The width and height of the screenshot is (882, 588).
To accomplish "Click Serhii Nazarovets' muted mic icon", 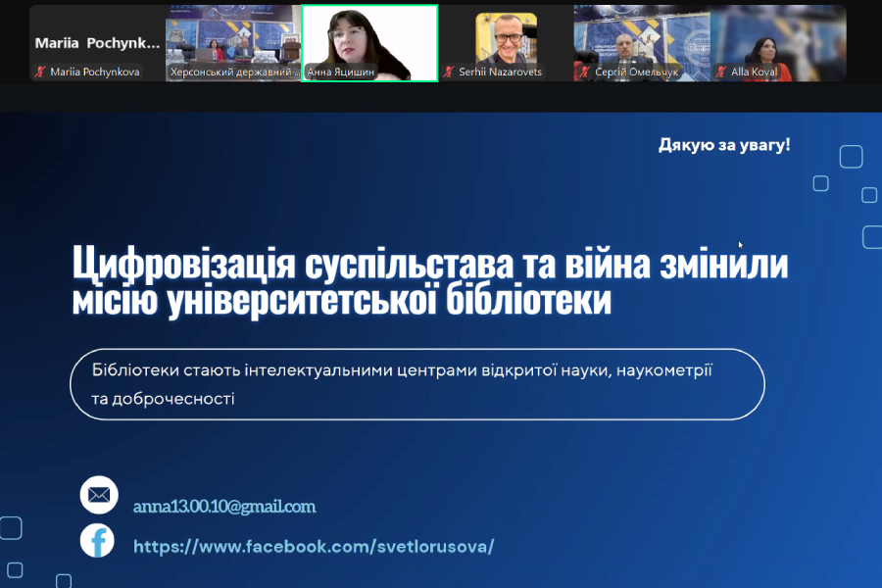I will click(x=449, y=72).
